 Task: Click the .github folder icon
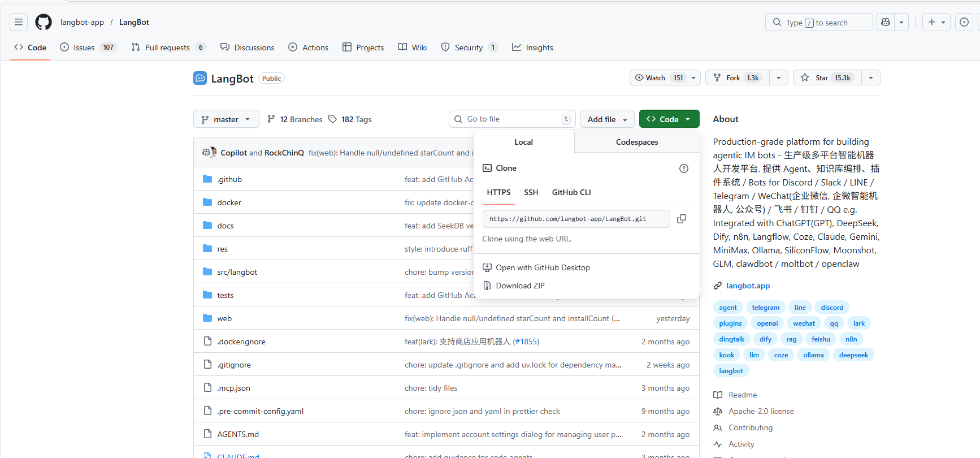point(207,179)
